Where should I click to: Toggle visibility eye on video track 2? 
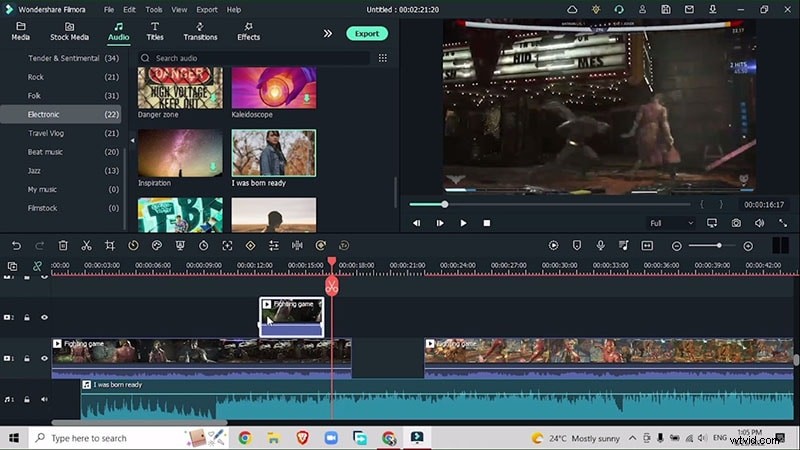tap(44, 317)
